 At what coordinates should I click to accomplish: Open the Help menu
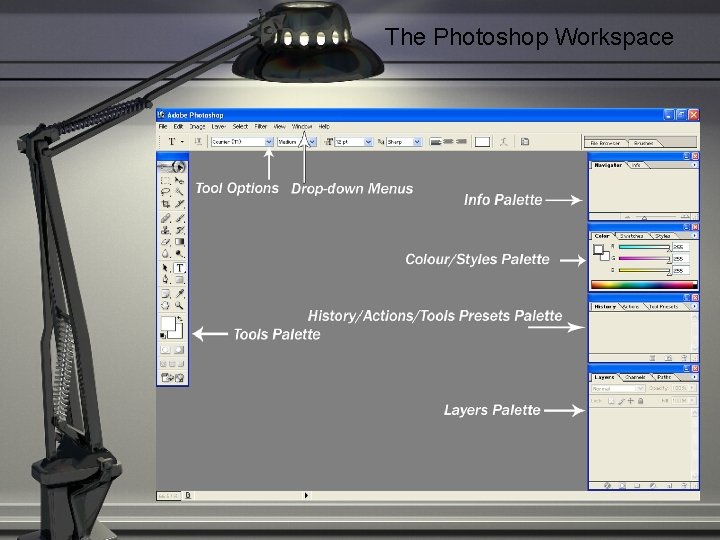(x=324, y=126)
